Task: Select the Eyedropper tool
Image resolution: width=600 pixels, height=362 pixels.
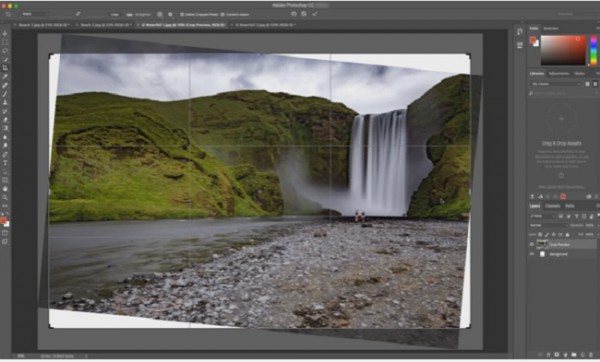Action: pyautogui.click(x=5, y=77)
